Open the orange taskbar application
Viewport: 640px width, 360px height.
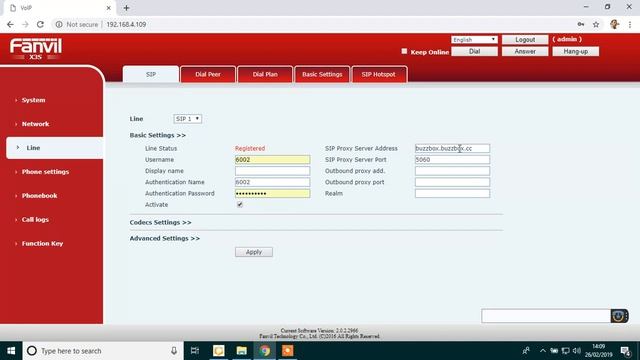pyautogui.click(x=288, y=351)
